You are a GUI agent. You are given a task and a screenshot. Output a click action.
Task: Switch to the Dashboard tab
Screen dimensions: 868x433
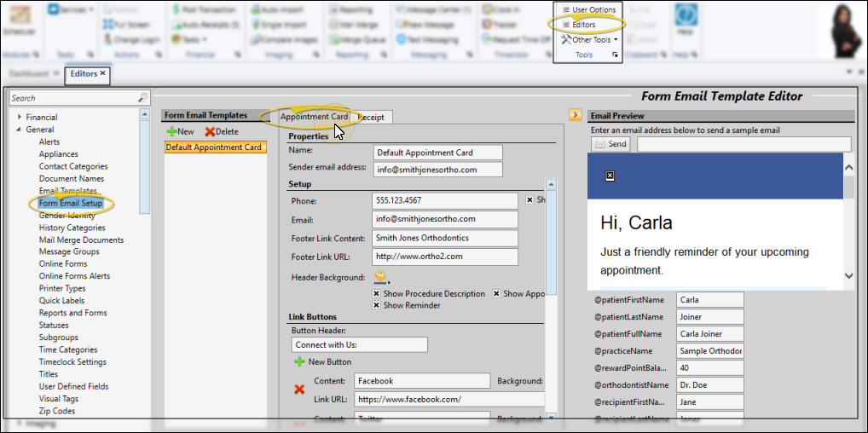pos(28,74)
